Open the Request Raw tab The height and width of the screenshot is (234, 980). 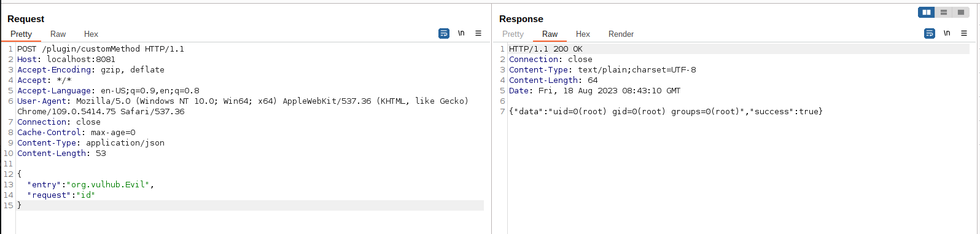pos(58,34)
